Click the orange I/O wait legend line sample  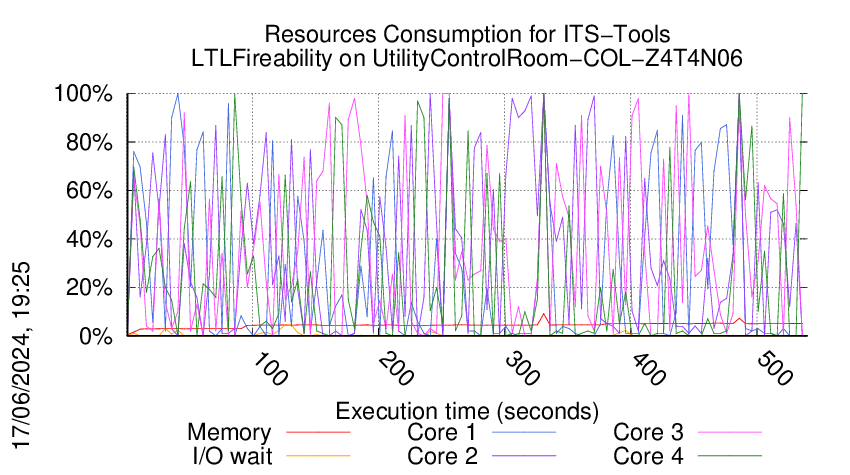pos(318,456)
